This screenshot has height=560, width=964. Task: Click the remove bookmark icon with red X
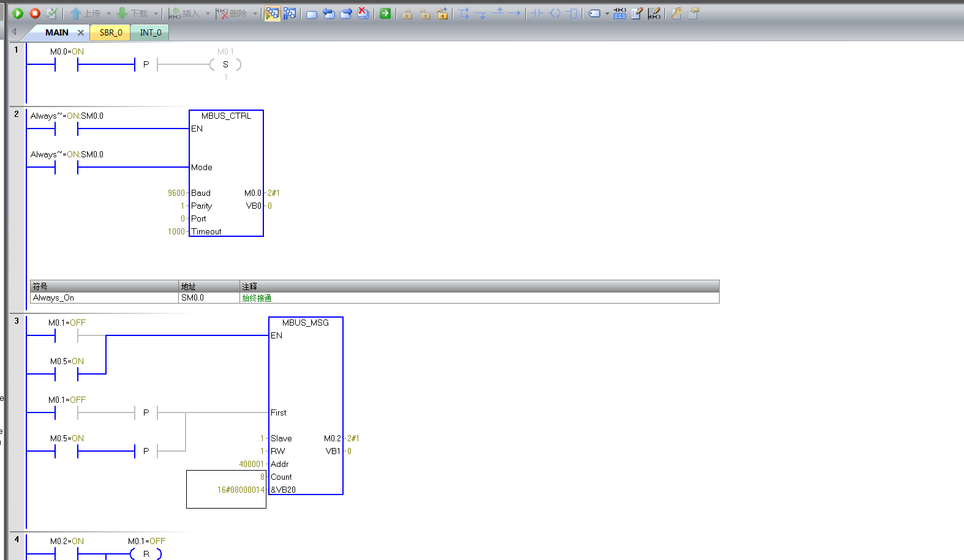coord(363,13)
